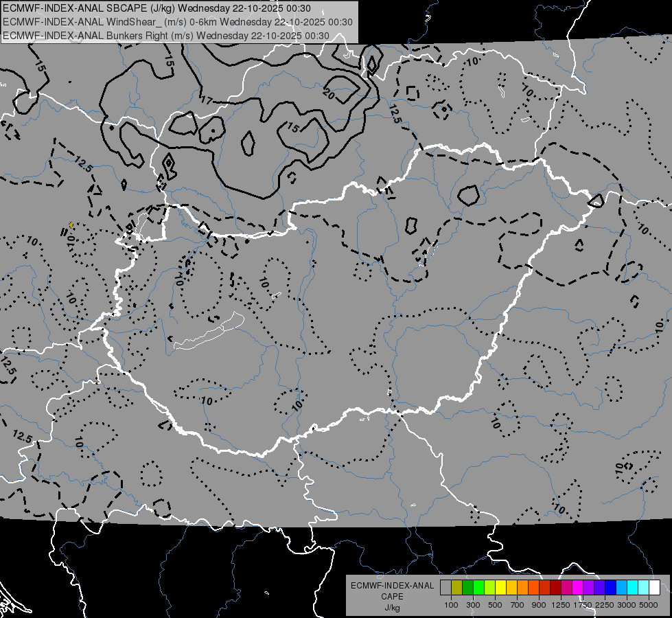Pick the olive swatch at 100 J/kg
The height and width of the screenshot is (618, 672).
(x=456, y=588)
